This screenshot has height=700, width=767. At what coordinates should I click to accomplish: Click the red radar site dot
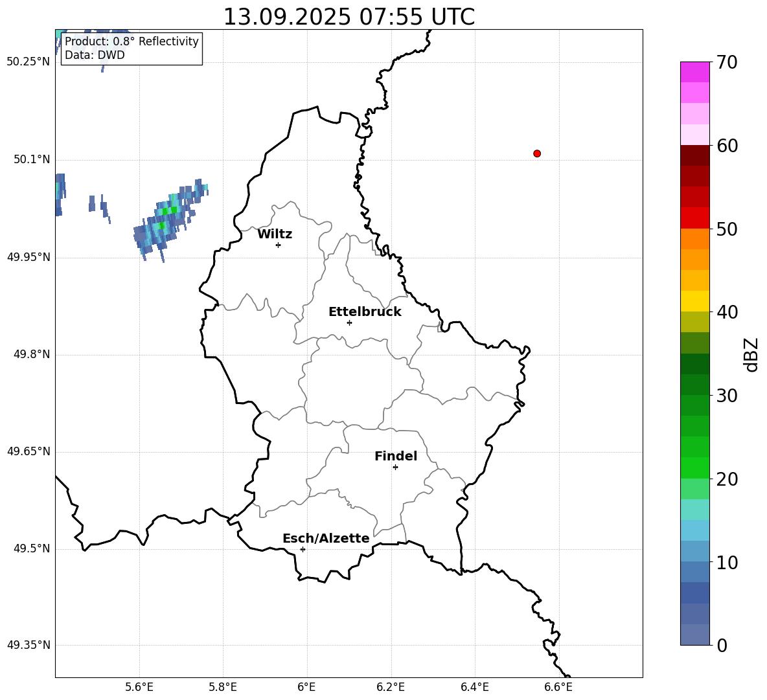click(x=537, y=153)
